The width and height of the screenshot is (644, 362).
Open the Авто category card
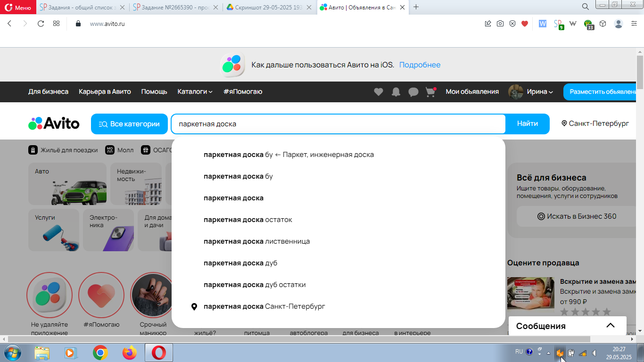coord(67,184)
